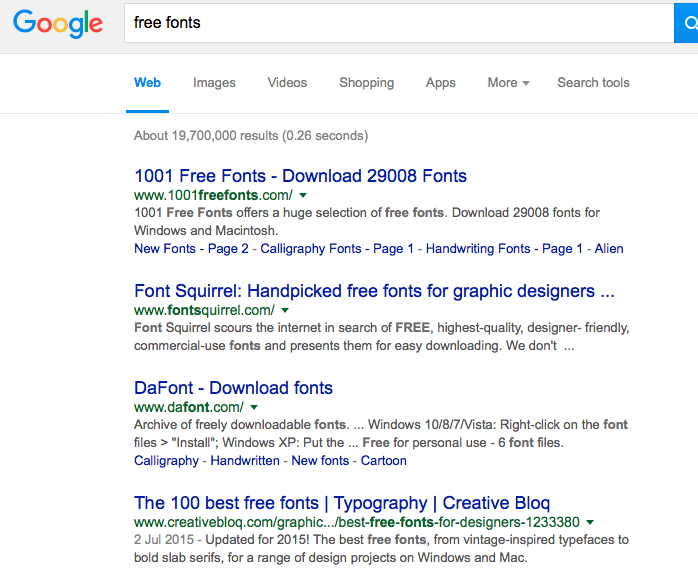Expand arrow next to www.fontsquirrel.com URL
The height and width of the screenshot is (580, 698).
tap(285, 310)
